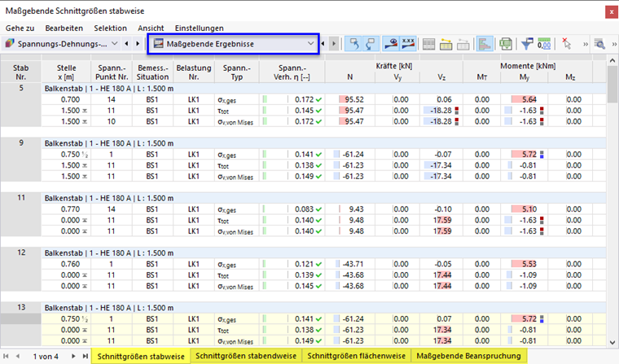Open the Ansicht menu

click(x=151, y=28)
